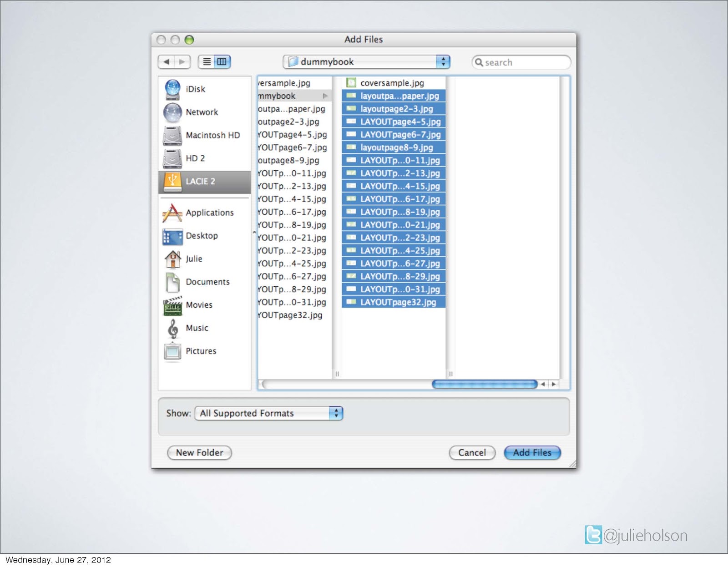The height and width of the screenshot is (568, 728).
Task: Zoom the window with green button
Action: click(189, 40)
